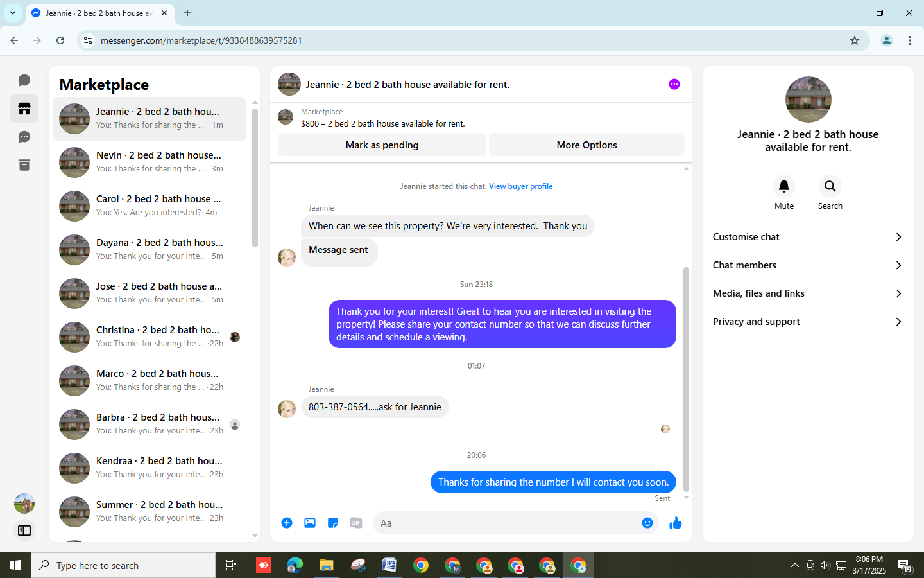
Task: Reload the page in browser
Action: pos(60,40)
